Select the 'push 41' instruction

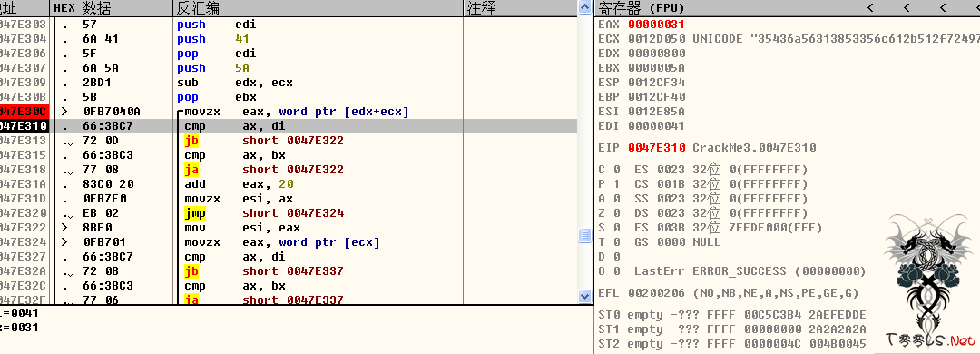[x=213, y=39]
